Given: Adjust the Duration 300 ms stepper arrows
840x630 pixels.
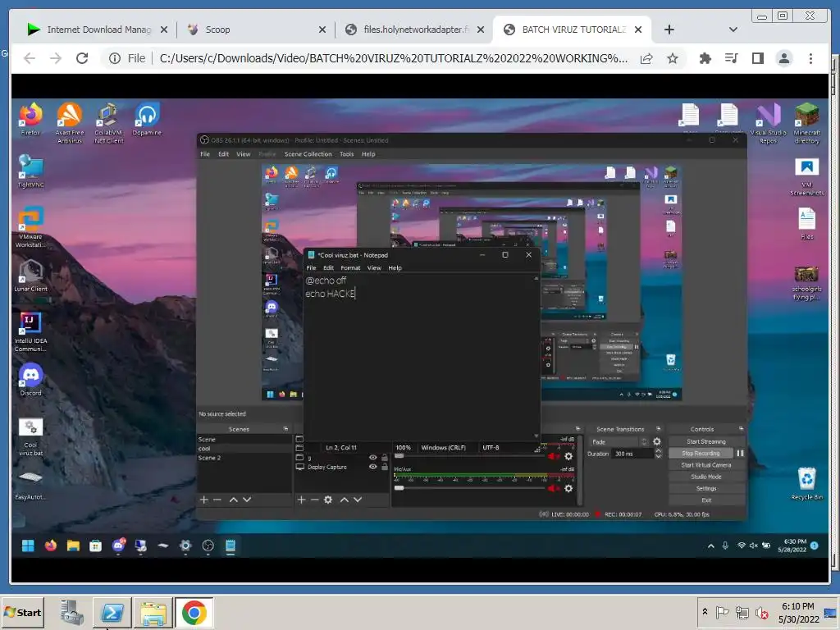Looking at the screenshot, I should [x=658, y=454].
